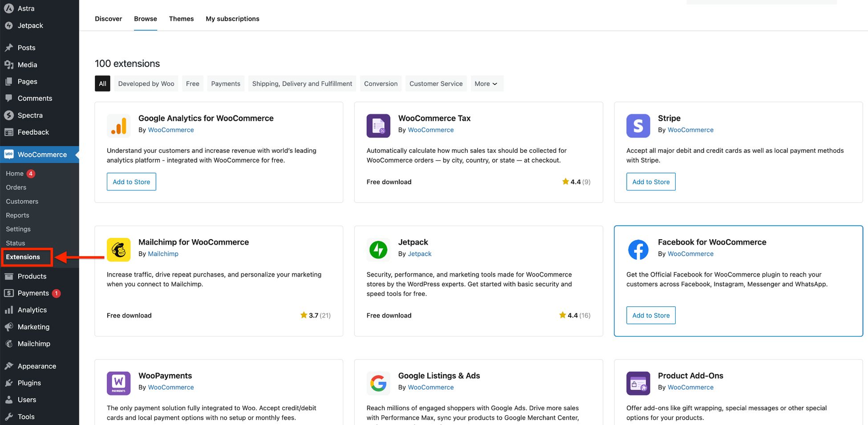Open WooCommerce author link under WooPayments
The height and width of the screenshot is (425, 868).
tap(171, 388)
